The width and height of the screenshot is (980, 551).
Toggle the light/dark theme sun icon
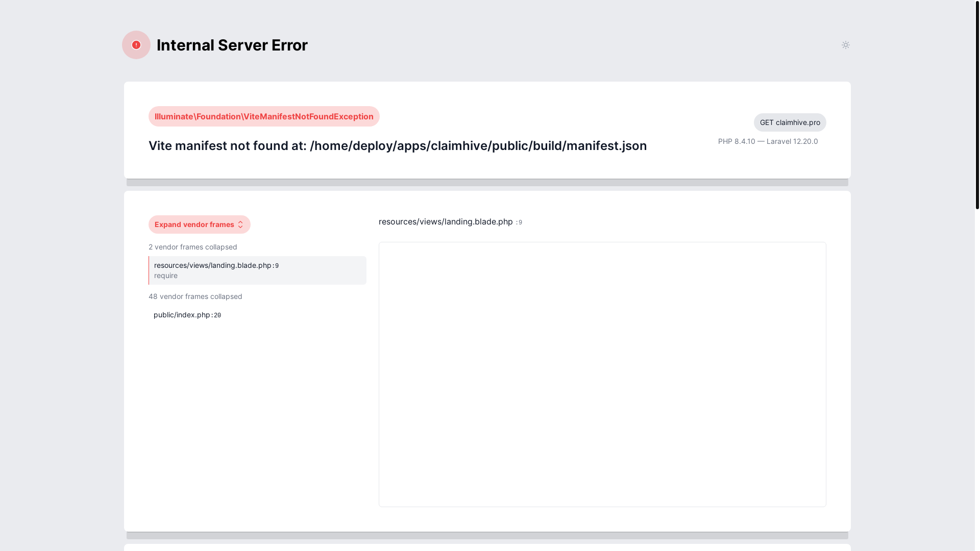pos(845,45)
